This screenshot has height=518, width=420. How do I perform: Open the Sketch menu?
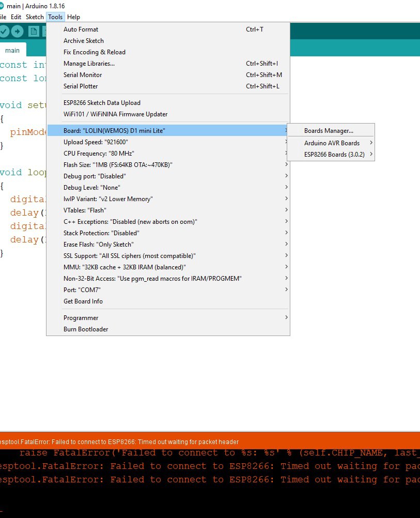35,17
